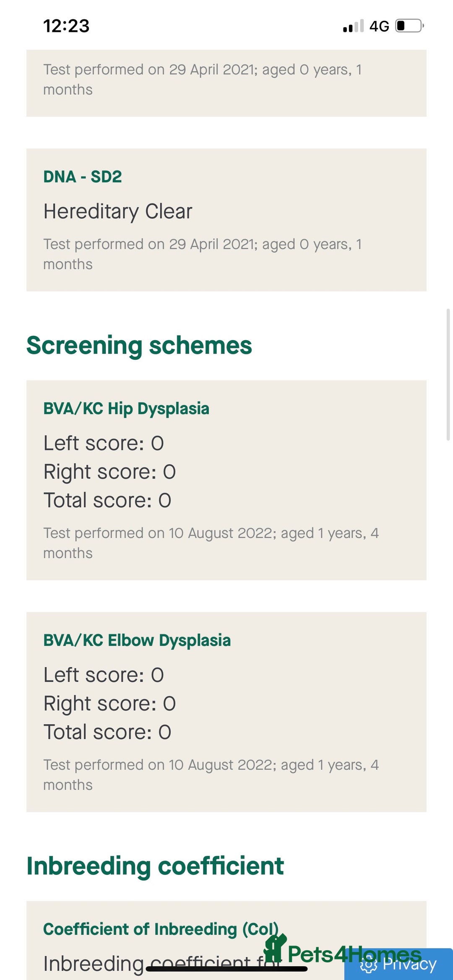Tap the BVA/KC Elbow Dysplasia heading
This screenshot has height=980, width=453.
137,641
